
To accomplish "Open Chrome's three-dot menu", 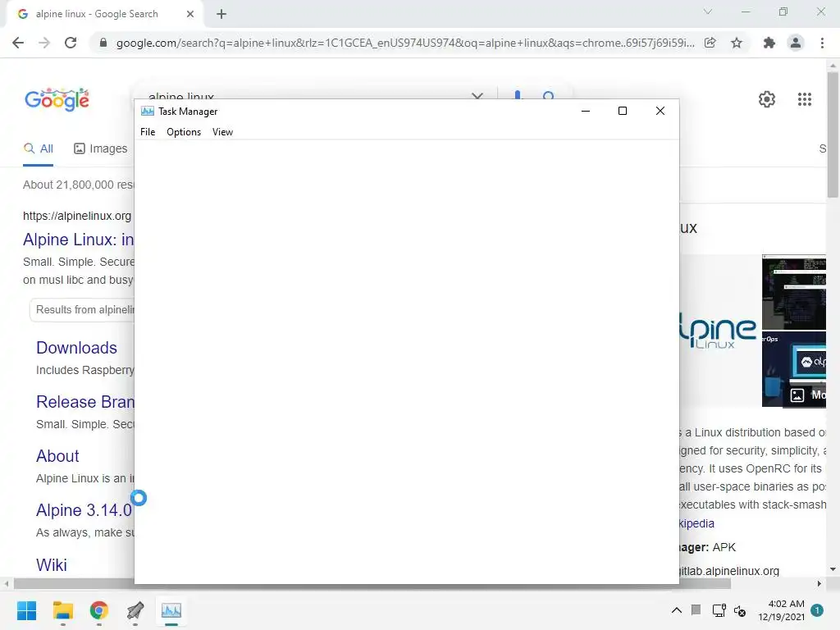I will (822, 43).
